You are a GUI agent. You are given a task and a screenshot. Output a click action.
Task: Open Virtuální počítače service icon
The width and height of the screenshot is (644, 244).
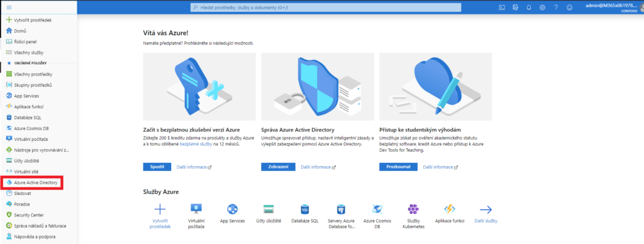coord(196,209)
